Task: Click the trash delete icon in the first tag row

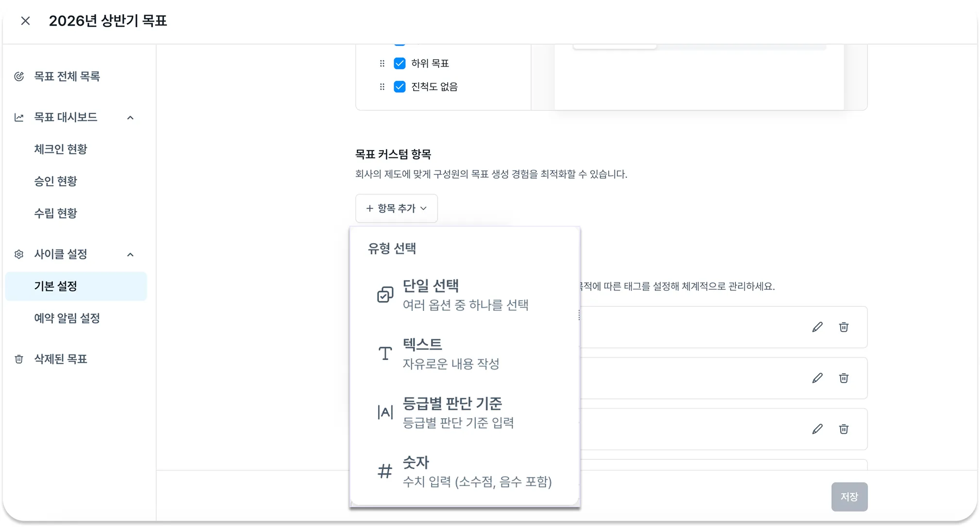Action: pos(844,327)
